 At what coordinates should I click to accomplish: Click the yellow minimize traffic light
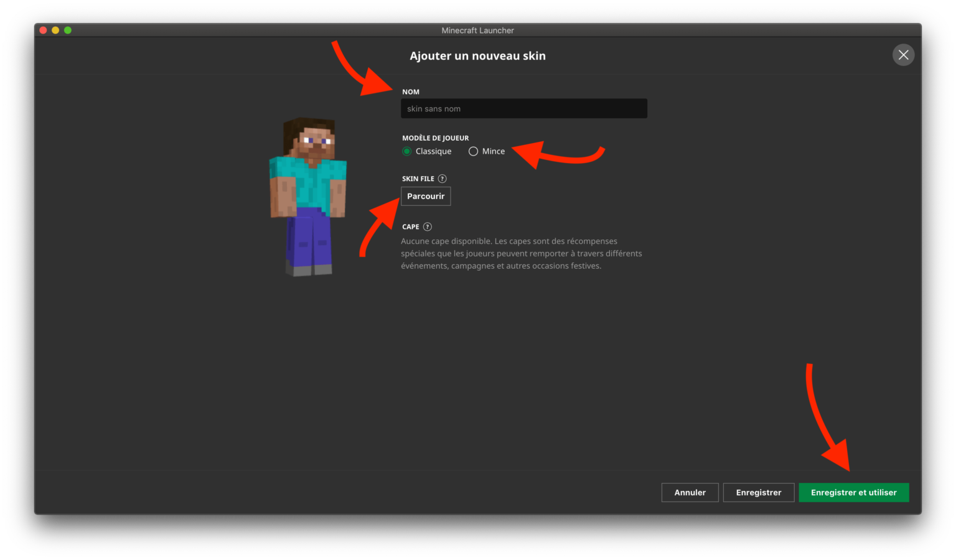(55, 29)
